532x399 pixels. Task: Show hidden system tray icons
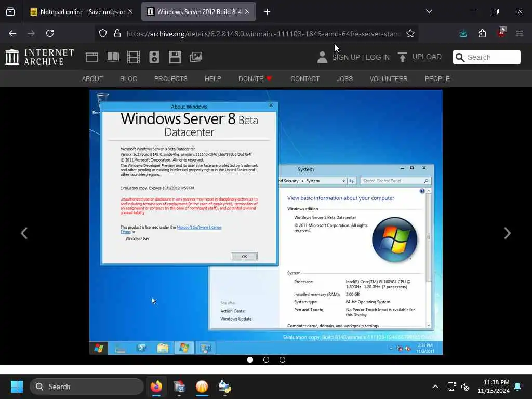pos(435,387)
